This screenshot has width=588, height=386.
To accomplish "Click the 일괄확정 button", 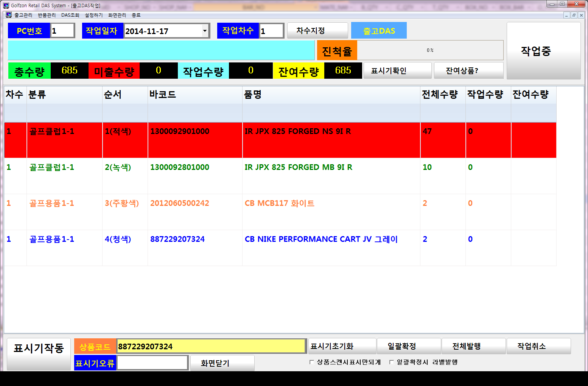I will pos(409,346).
